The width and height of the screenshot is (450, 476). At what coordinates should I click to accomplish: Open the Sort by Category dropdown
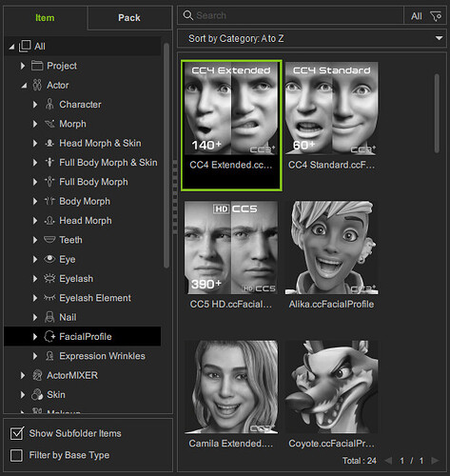pos(312,38)
